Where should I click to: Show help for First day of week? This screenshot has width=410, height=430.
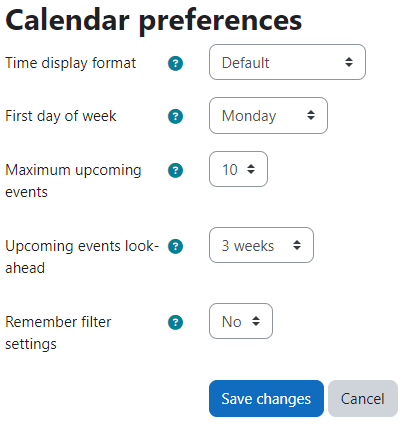[x=175, y=116]
